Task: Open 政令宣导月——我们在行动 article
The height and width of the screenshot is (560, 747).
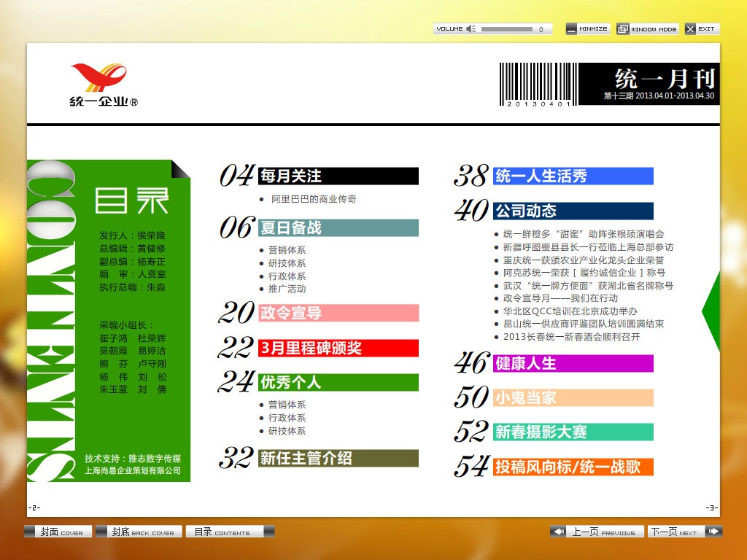Action: tap(560, 298)
